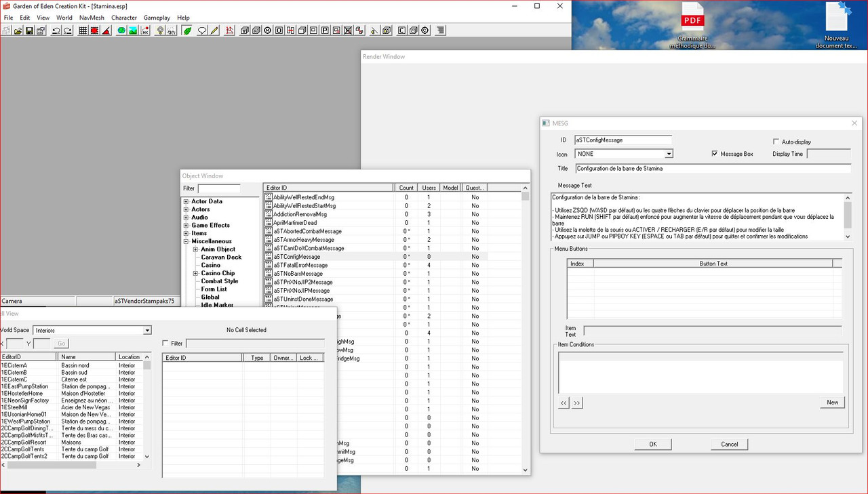This screenshot has height=494, width=868.
Task: Open the Edit menu
Action: coord(25,18)
